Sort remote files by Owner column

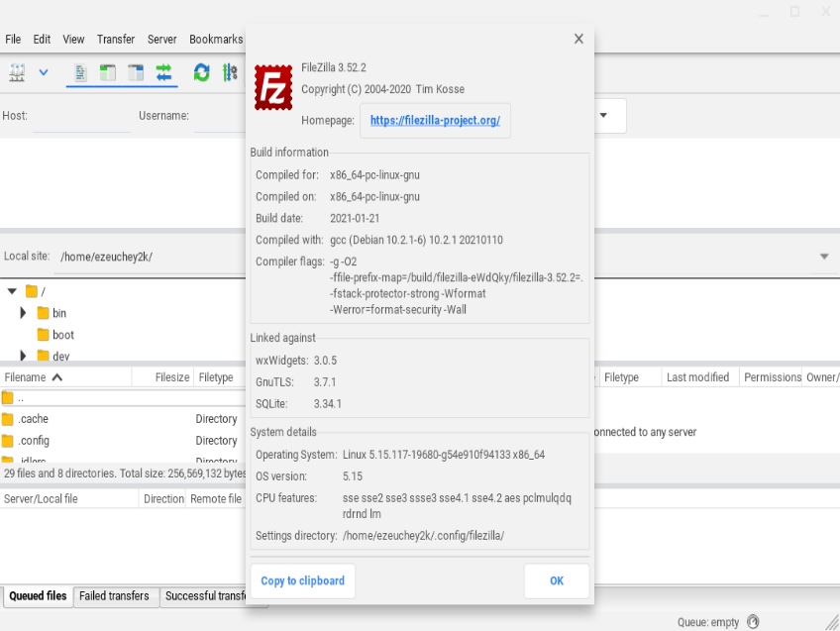pos(821,377)
